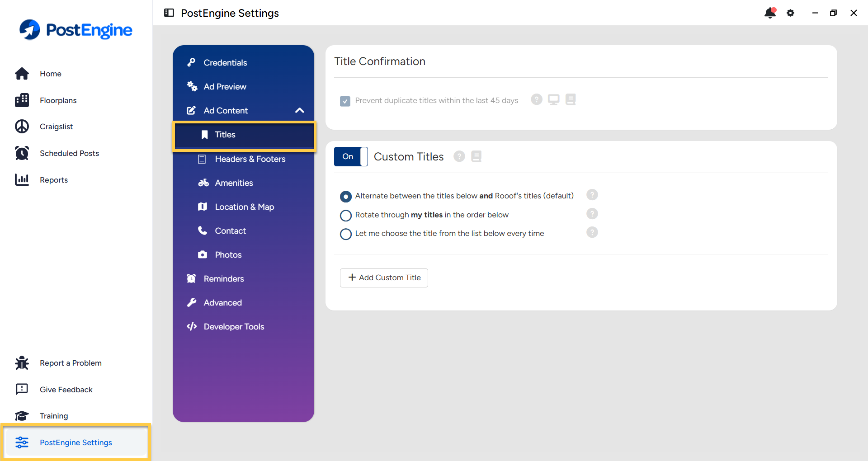This screenshot has height=461, width=868.
Task: Click the Headers & Footers page icon
Action: point(202,159)
